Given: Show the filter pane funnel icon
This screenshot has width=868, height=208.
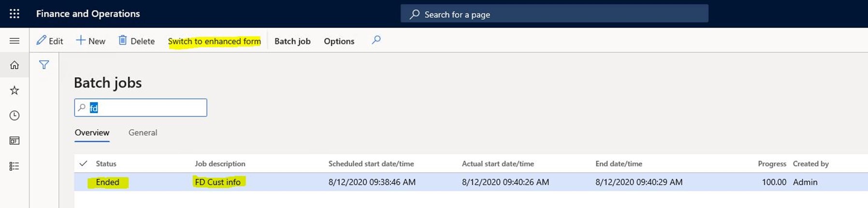Looking at the screenshot, I should pyautogui.click(x=44, y=65).
